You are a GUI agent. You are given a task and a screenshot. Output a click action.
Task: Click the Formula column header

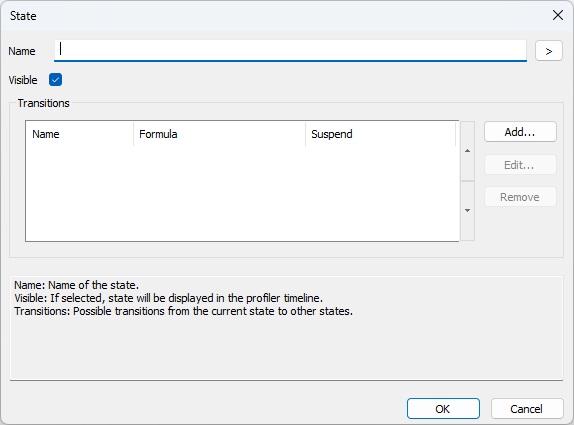(x=219, y=134)
